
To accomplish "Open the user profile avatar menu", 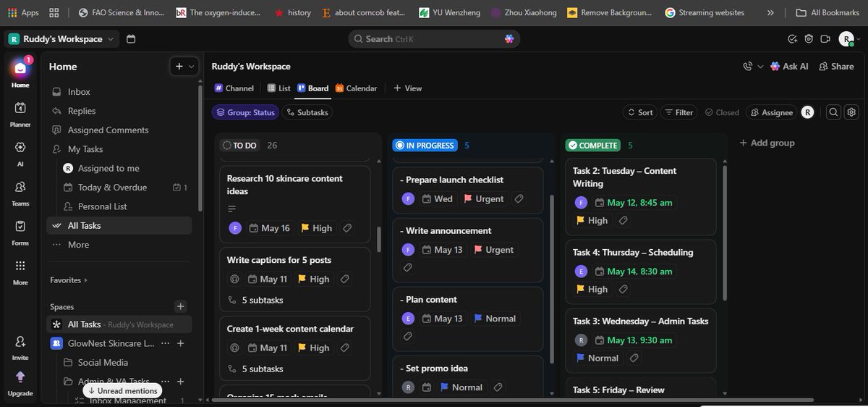I will coord(846,39).
